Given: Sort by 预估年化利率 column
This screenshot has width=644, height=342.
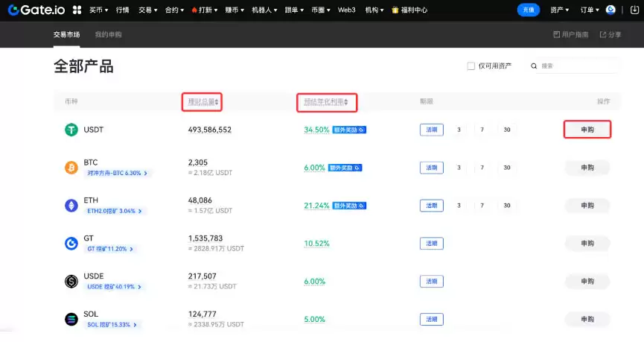Looking at the screenshot, I should tap(326, 101).
